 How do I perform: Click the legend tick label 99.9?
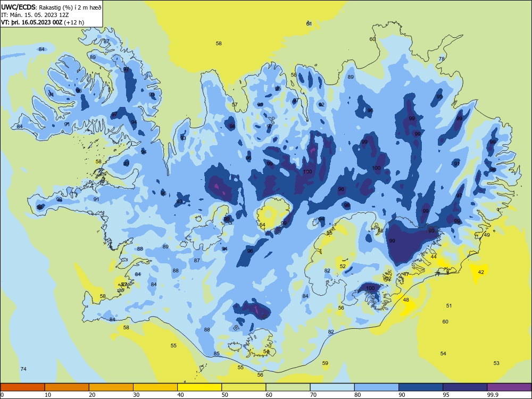[493, 395]
